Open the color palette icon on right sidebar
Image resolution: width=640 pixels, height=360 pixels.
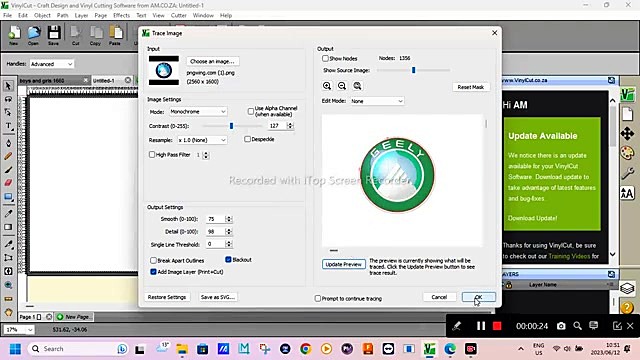(x=627, y=153)
